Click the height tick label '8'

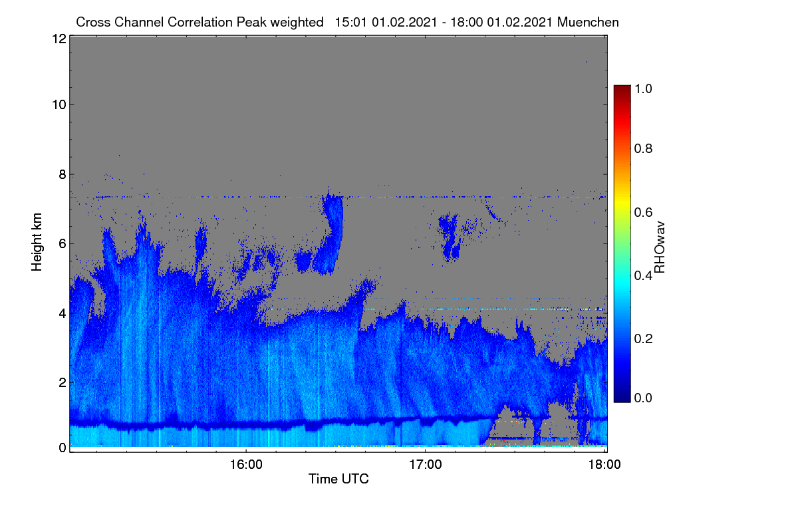(x=62, y=174)
